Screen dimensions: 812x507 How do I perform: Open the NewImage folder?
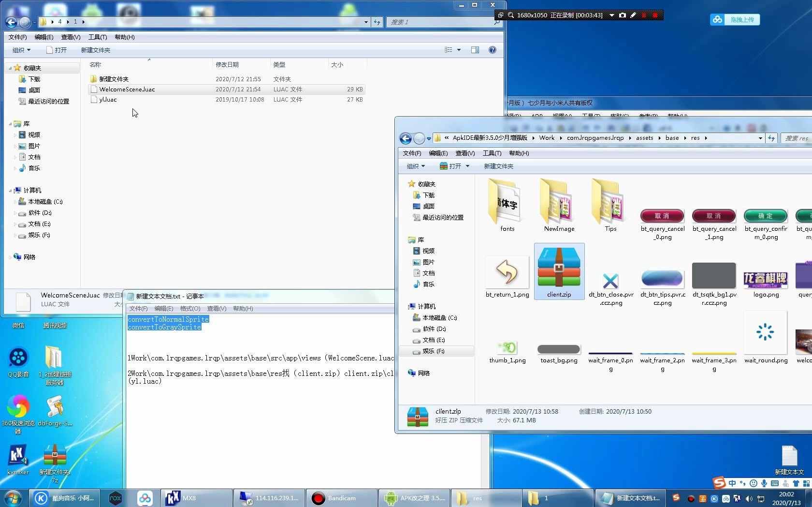click(559, 205)
